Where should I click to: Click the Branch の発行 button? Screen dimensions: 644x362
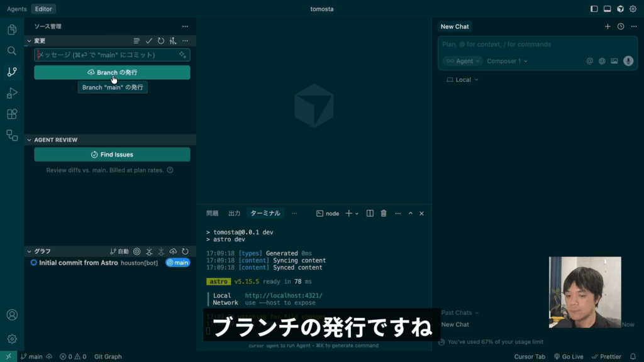point(112,72)
